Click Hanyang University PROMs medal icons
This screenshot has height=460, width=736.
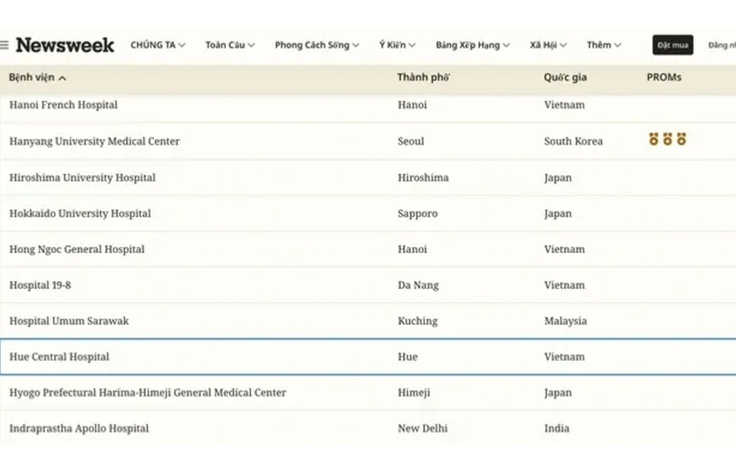tap(667, 139)
